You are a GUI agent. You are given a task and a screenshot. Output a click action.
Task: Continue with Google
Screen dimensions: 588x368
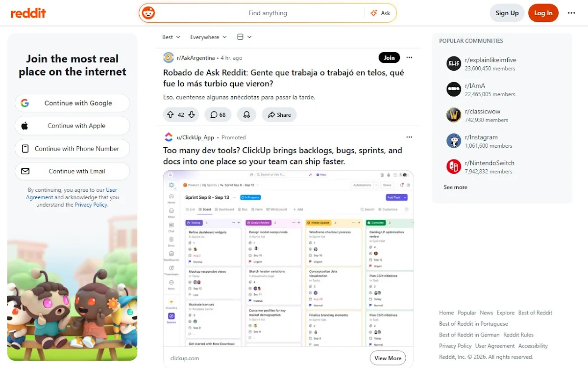(x=73, y=103)
